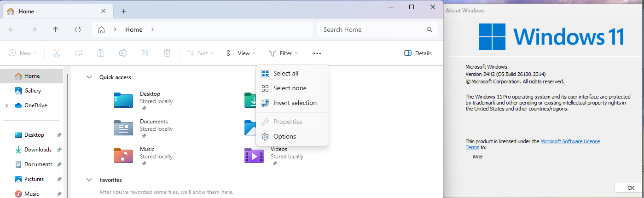Open the View dropdown

[241, 53]
